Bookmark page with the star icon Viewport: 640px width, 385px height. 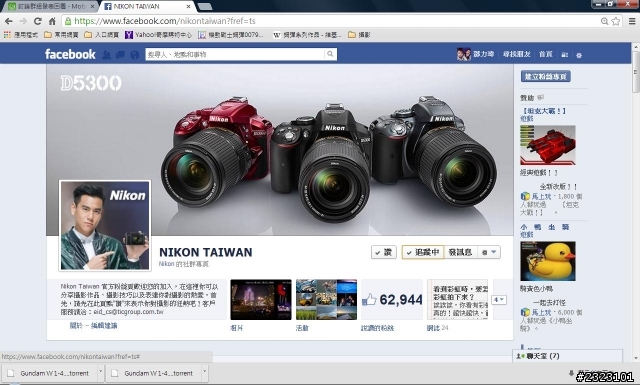point(616,21)
